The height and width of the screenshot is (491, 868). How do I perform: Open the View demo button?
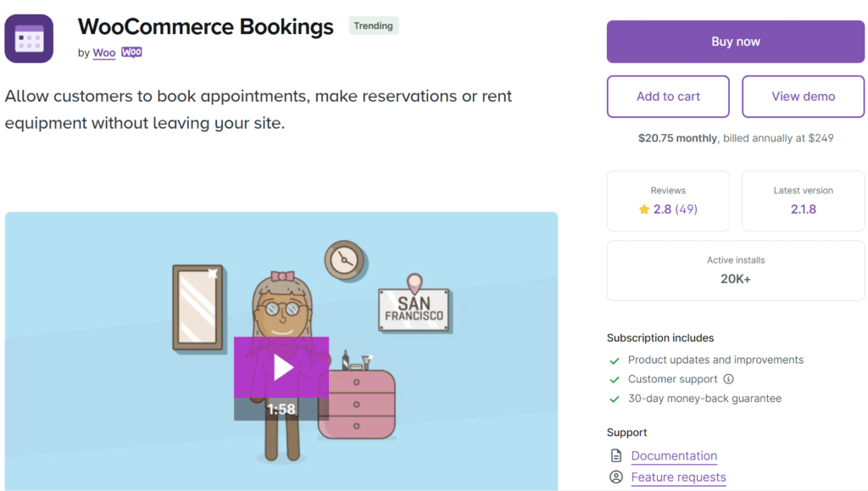[804, 97]
